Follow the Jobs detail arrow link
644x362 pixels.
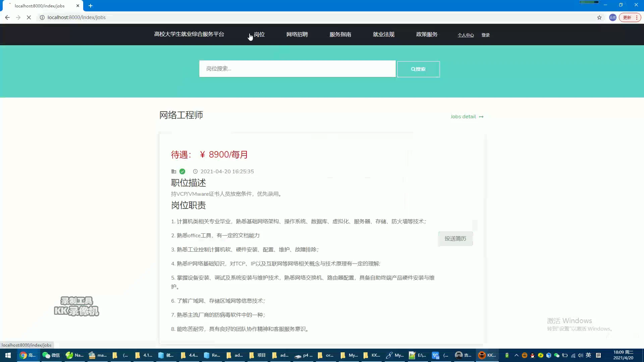[467, 117]
